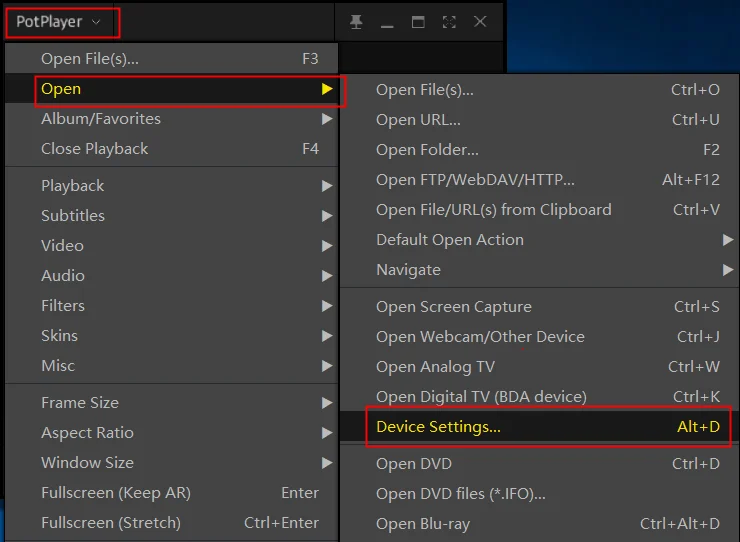The height and width of the screenshot is (542, 740).
Task: Choose Open File/URL(s) from Clipboard
Action: [x=539, y=210]
